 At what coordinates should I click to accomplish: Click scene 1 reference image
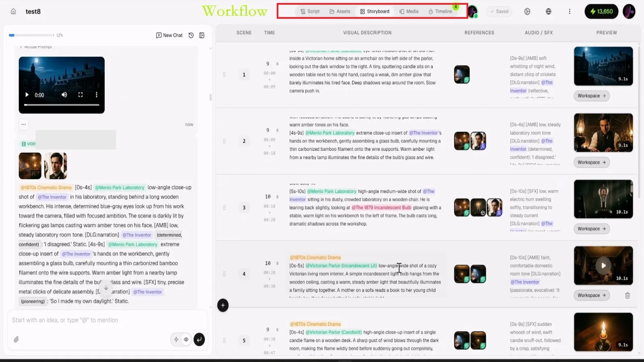462,74
